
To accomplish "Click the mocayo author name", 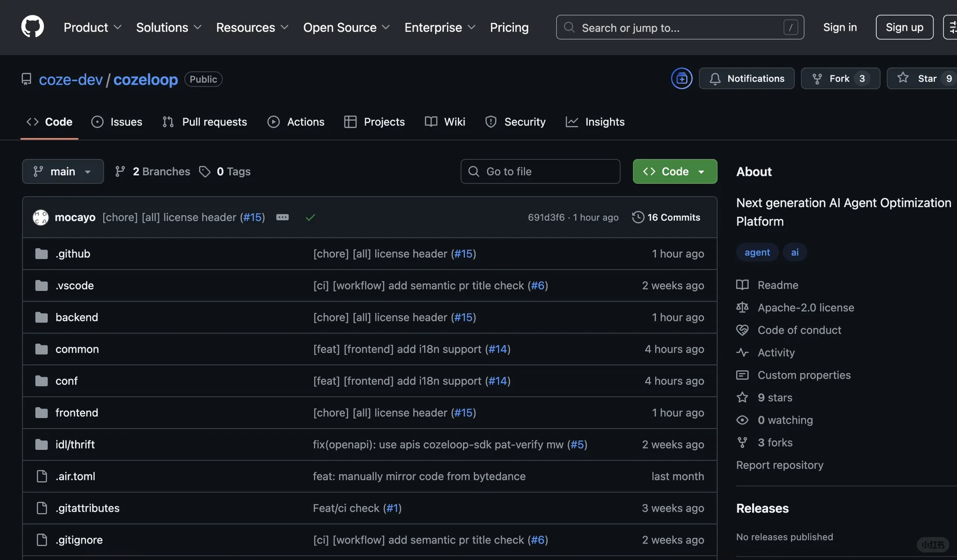I will 75,217.
